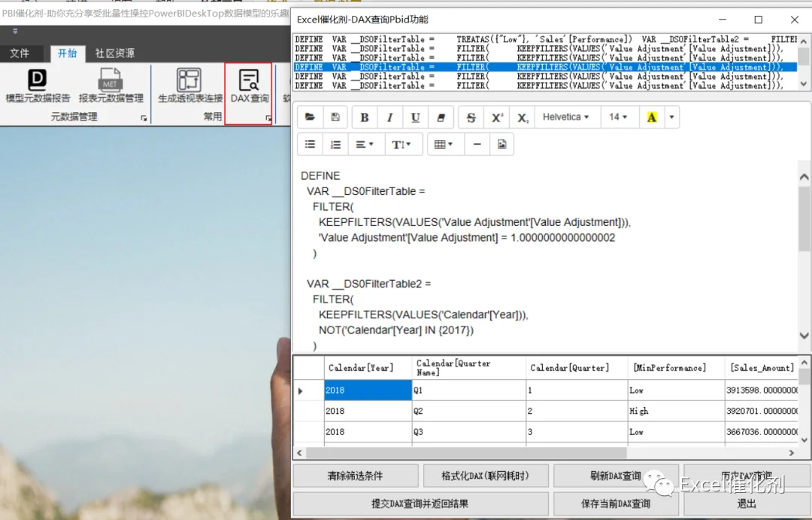Viewport: 812px width, 520px height.
Task: Click the Calendar[Year] column header
Action: 368,367
